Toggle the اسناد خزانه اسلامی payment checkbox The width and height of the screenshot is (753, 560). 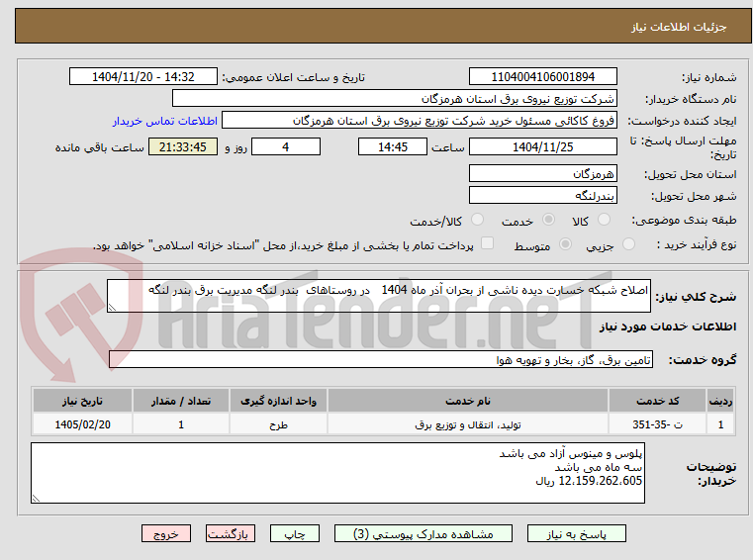point(487,243)
